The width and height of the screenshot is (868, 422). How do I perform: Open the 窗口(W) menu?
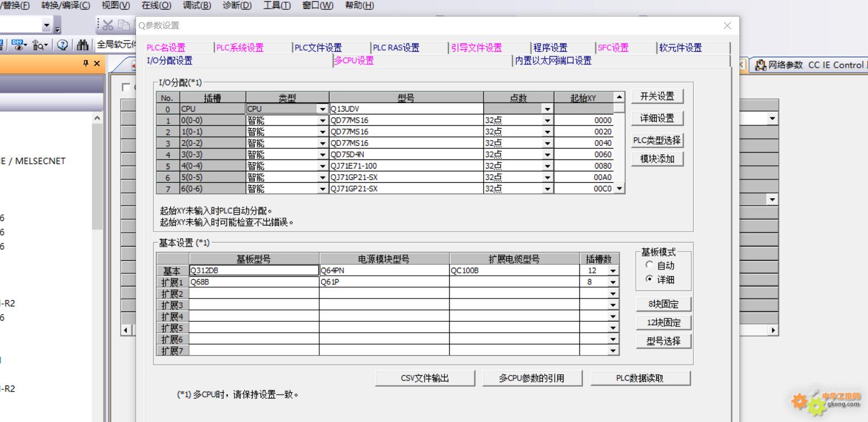pos(318,6)
